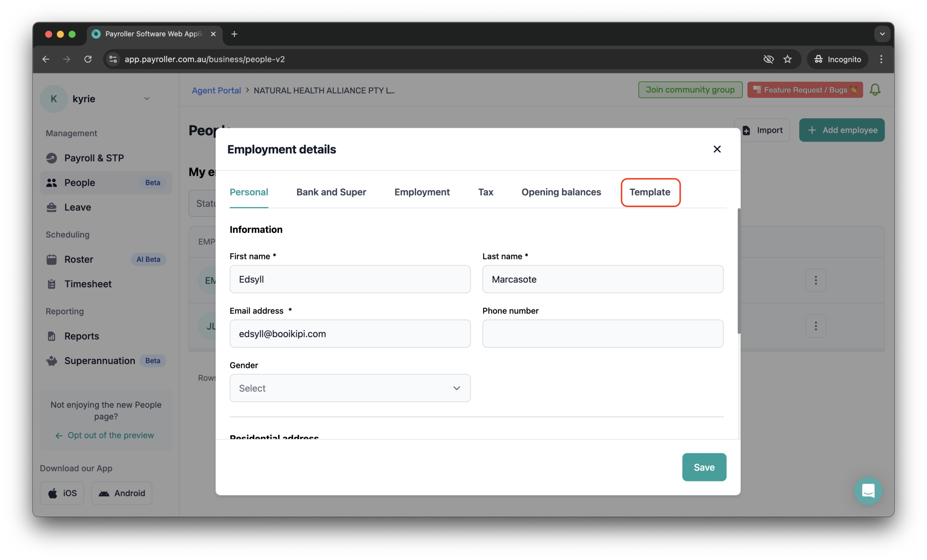The width and height of the screenshot is (927, 560).
Task: Open the tab search dropdown arrow
Action: pos(882,34)
